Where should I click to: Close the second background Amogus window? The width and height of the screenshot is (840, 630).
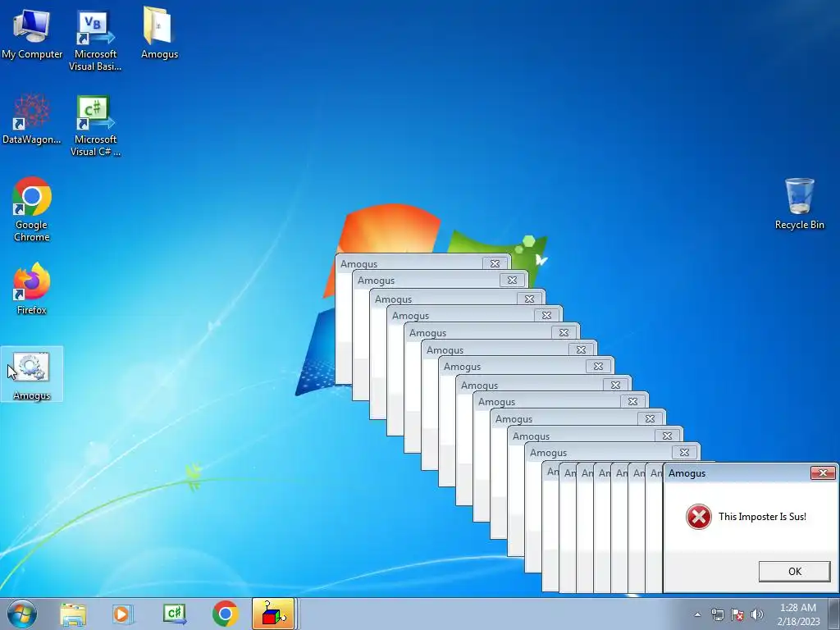pyautogui.click(x=512, y=281)
